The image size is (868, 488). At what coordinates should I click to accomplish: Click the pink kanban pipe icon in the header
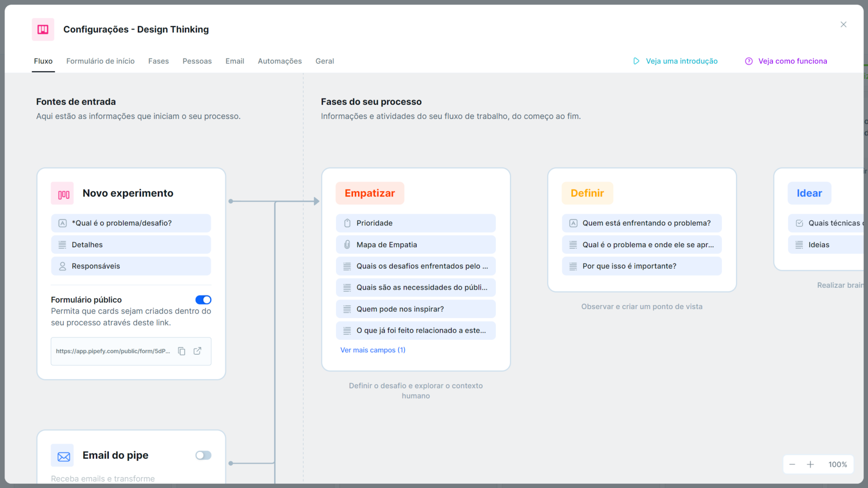tap(42, 29)
